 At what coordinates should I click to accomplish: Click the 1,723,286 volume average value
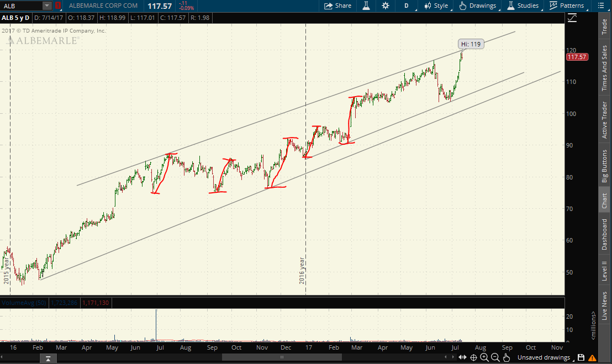pos(64,303)
